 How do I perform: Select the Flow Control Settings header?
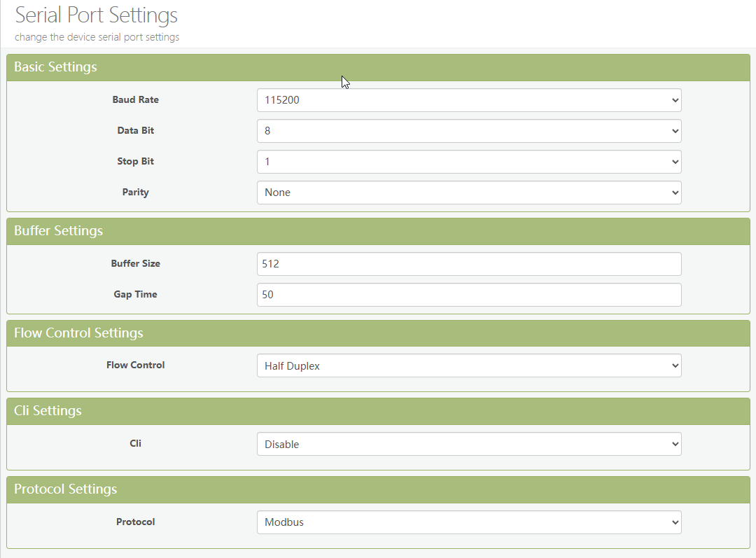[78, 333]
